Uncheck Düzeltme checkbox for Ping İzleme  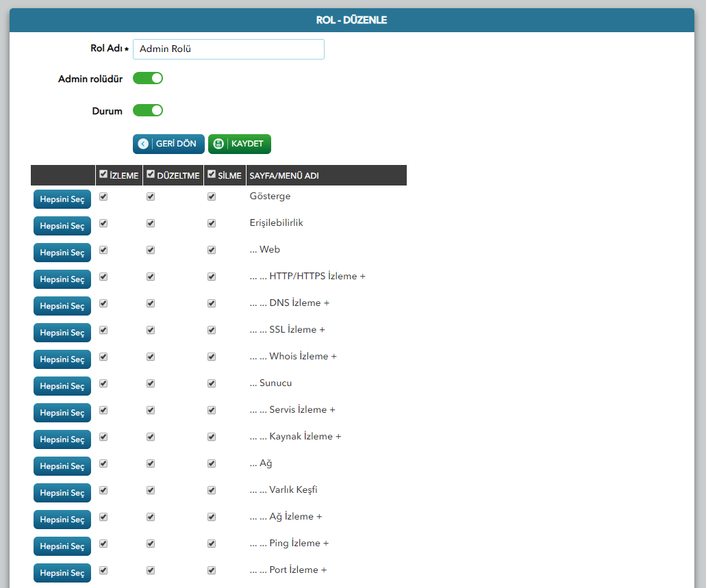151,544
